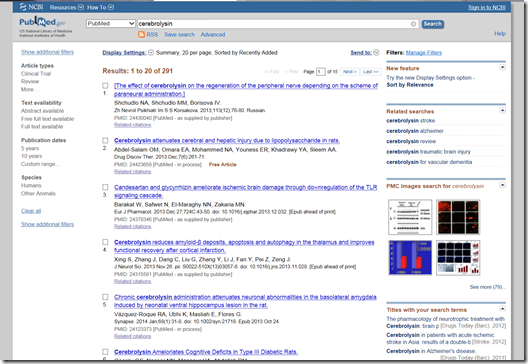Select checkbox for peripheral nerve regeneration article
528x364 pixels.
[x=105, y=86]
